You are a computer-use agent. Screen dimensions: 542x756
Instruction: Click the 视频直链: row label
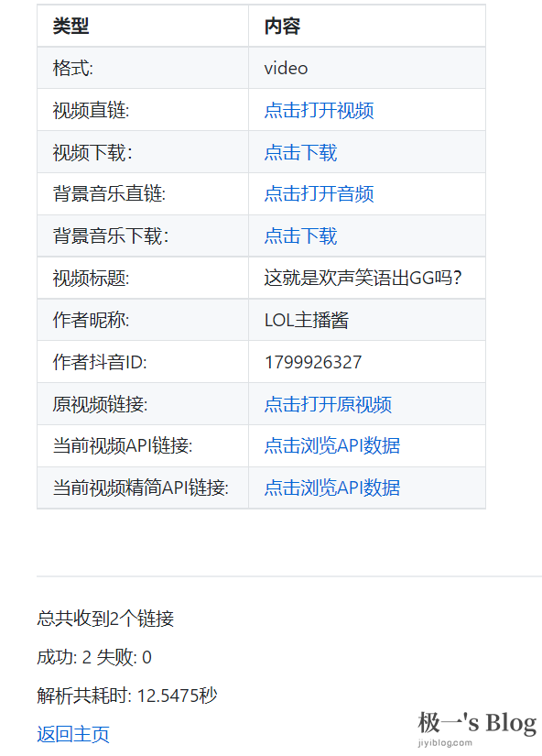coord(91,110)
